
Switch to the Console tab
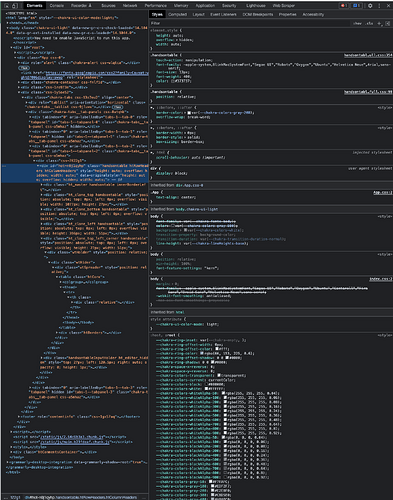57,6
